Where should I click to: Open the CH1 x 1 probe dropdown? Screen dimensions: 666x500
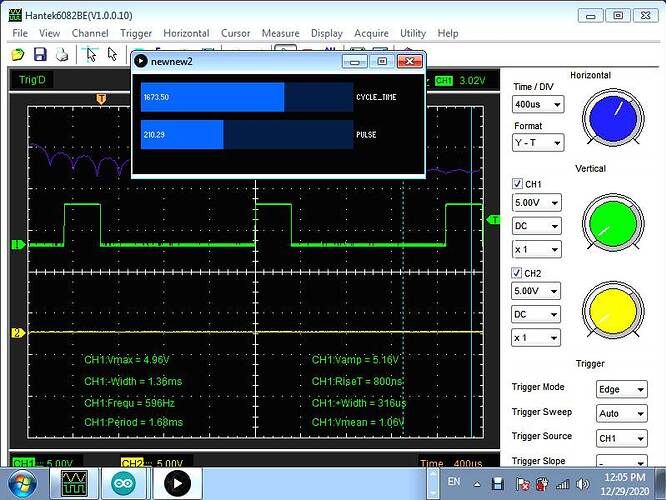tap(536, 249)
